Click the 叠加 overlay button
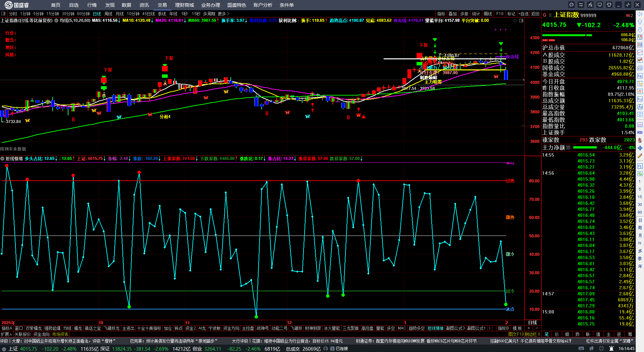Screen dimensions: 644x352 click(453, 14)
